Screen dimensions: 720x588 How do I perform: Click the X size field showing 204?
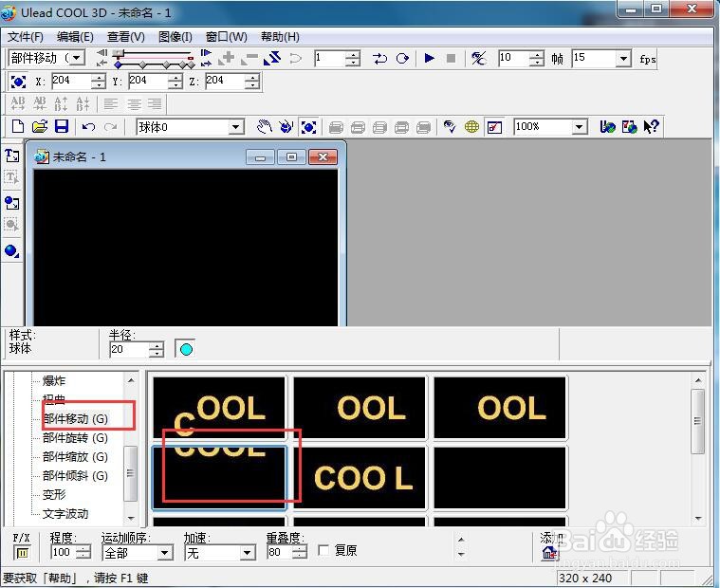coord(71,82)
